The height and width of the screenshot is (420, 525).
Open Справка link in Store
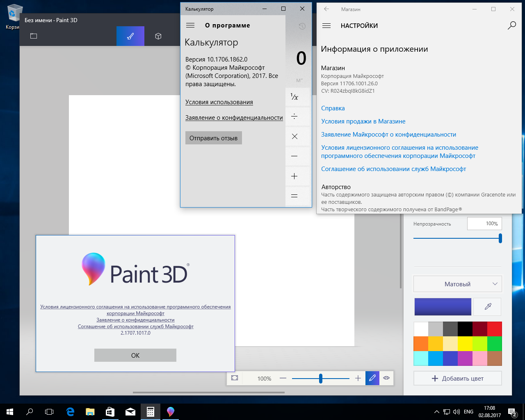(x=333, y=108)
